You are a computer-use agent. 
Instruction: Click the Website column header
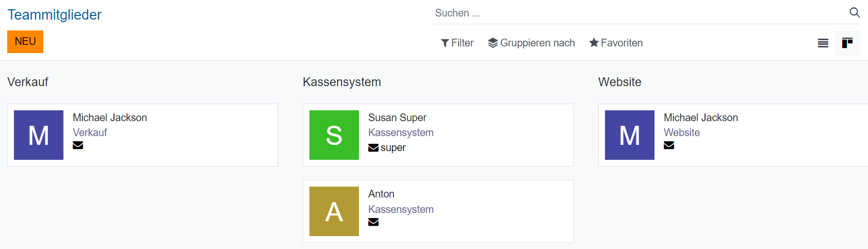(x=619, y=82)
